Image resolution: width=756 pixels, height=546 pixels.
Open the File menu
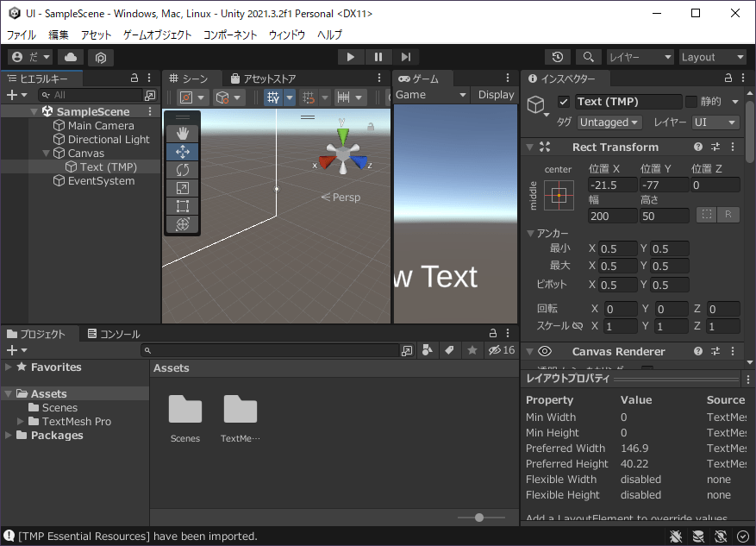pyautogui.click(x=22, y=35)
